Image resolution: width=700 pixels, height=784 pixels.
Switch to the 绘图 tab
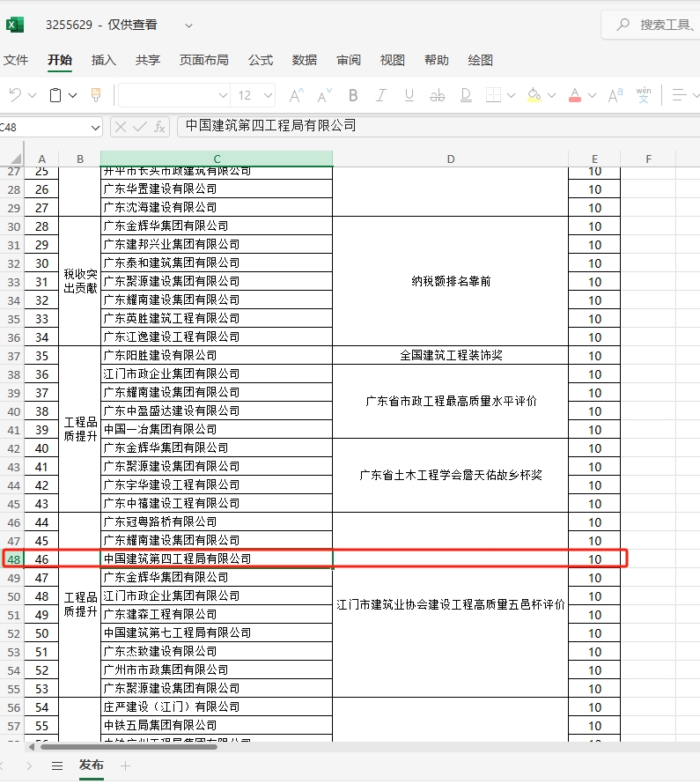pyautogui.click(x=481, y=60)
